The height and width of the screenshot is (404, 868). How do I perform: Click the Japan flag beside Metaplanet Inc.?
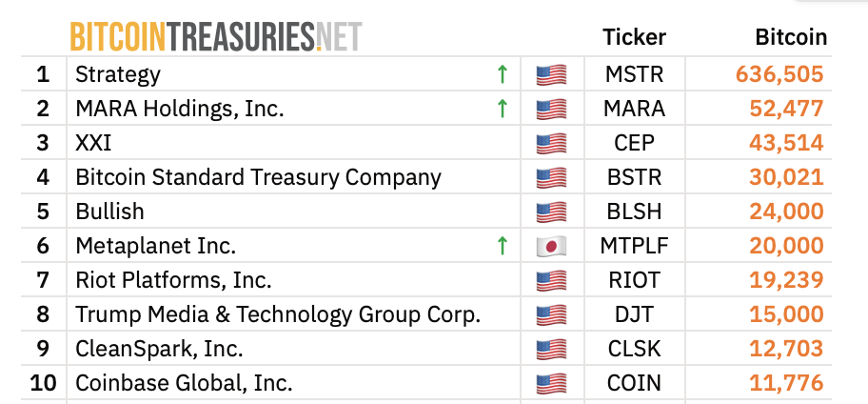pyautogui.click(x=551, y=246)
